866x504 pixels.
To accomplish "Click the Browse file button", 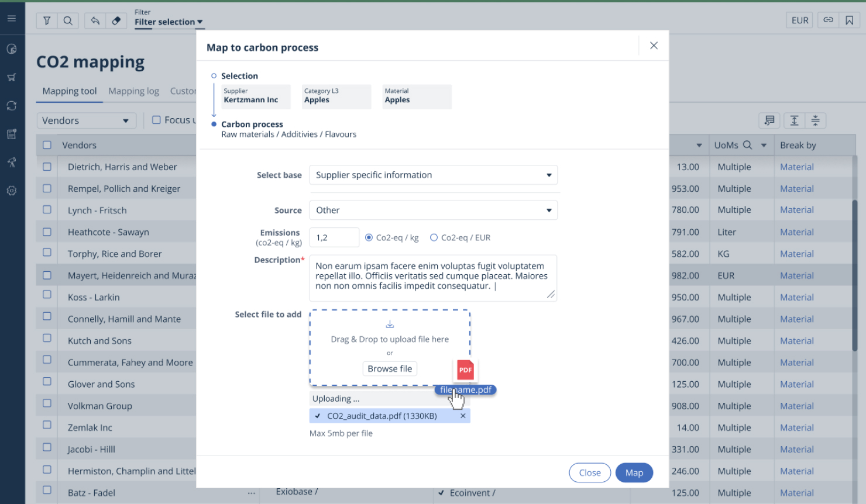I will (390, 368).
